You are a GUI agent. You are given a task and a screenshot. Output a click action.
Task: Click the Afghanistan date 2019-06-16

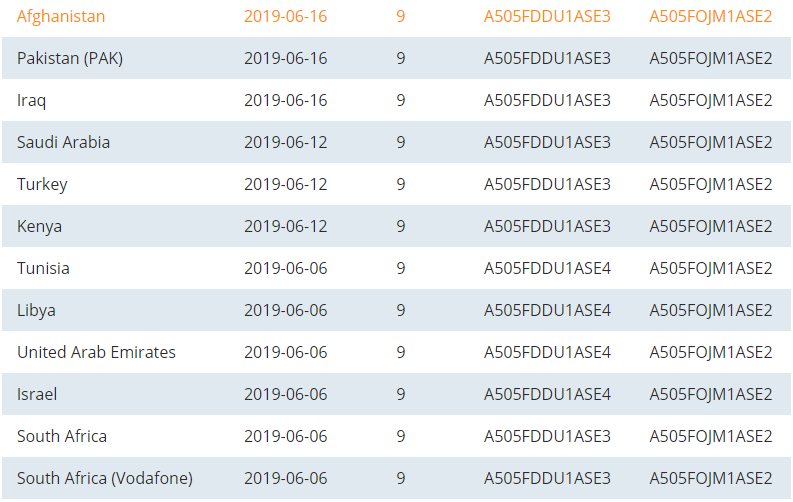click(286, 16)
